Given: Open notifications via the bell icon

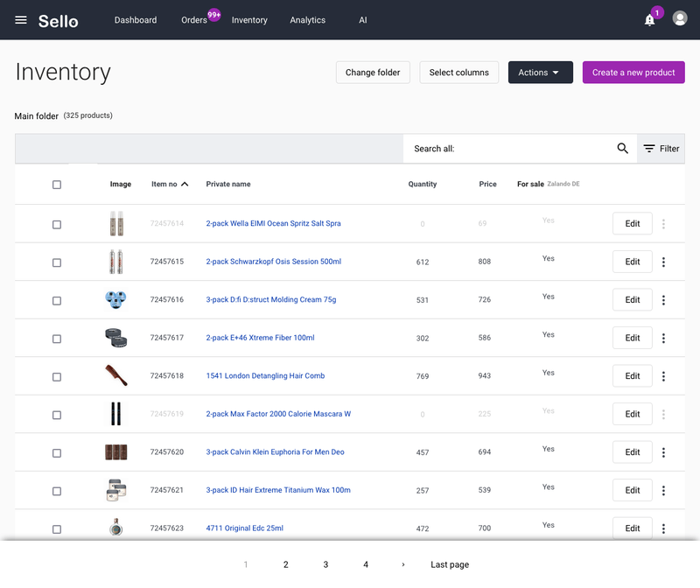Looking at the screenshot, I should [648, 20].
